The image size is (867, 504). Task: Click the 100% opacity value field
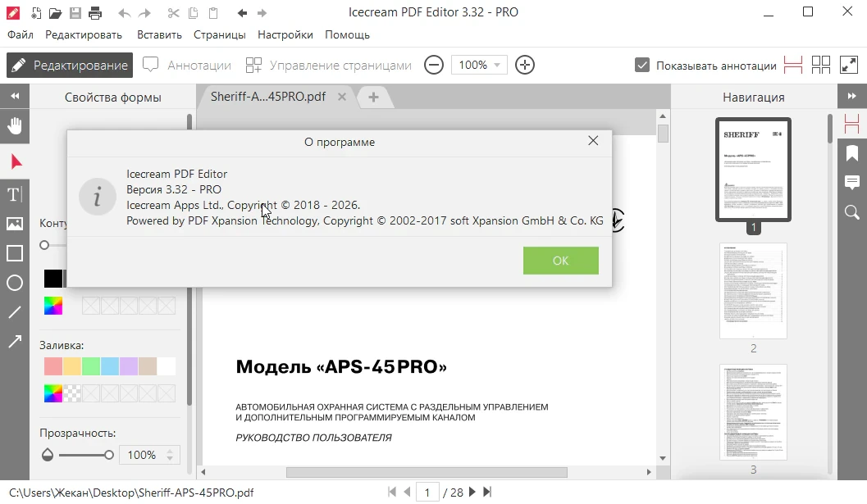[142, 455]
